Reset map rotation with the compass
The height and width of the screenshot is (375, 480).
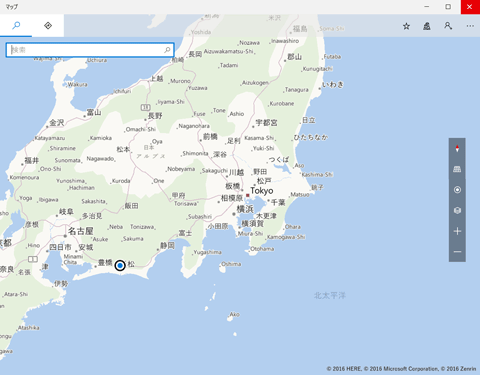pos(457,149)
